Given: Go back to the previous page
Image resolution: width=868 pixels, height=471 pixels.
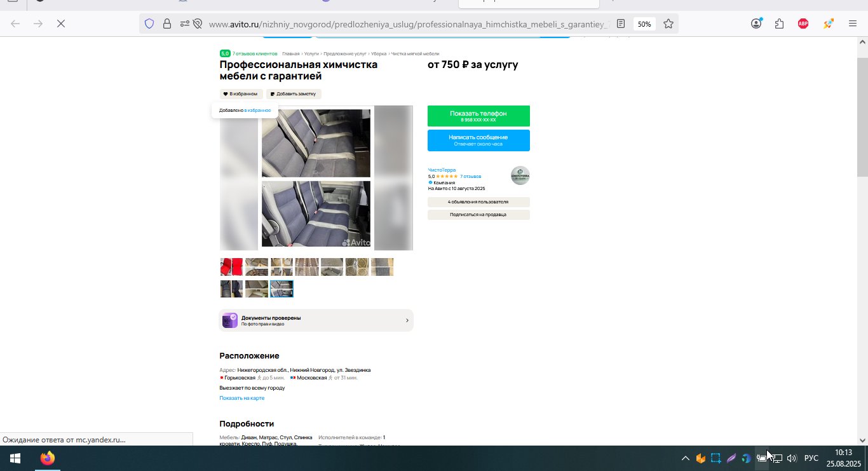Looking at the screenshot, I should coord(15,24).
